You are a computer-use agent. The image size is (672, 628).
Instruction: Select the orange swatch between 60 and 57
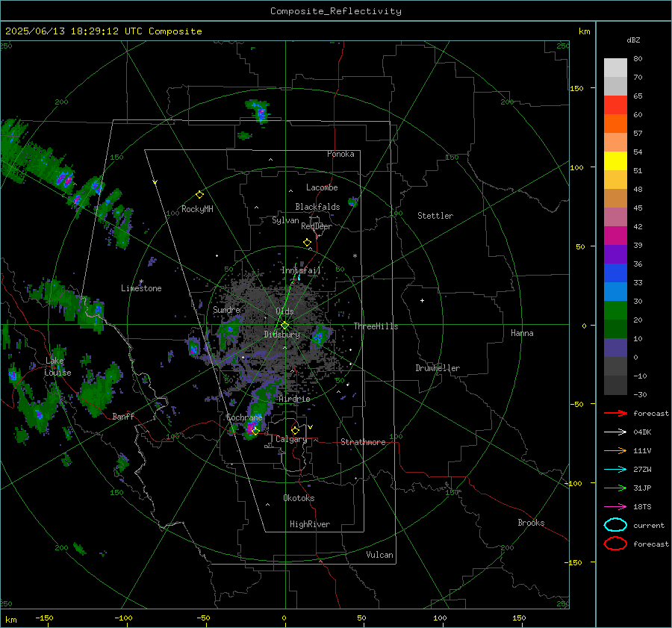tap(615, 124)
